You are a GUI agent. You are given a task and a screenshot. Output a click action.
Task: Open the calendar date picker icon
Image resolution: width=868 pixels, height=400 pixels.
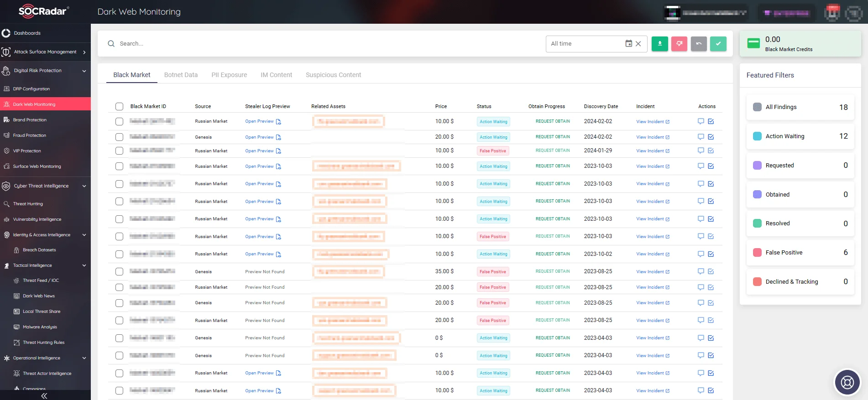628,43
